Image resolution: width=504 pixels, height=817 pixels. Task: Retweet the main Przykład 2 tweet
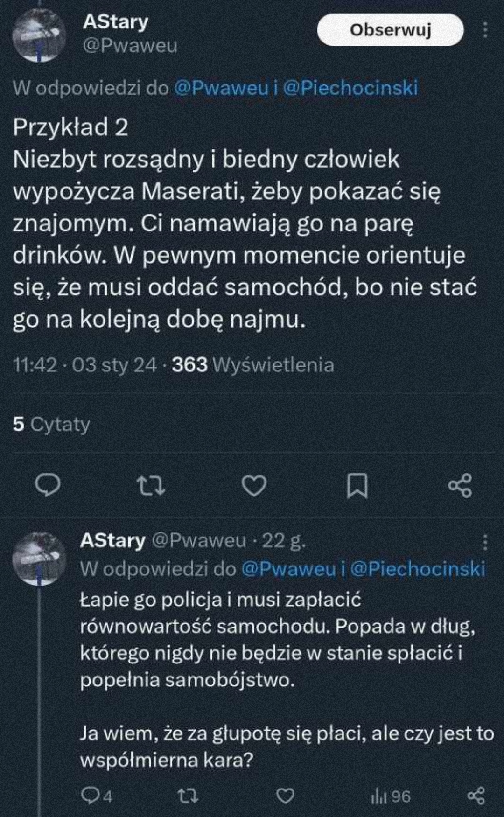pos(153,486)
